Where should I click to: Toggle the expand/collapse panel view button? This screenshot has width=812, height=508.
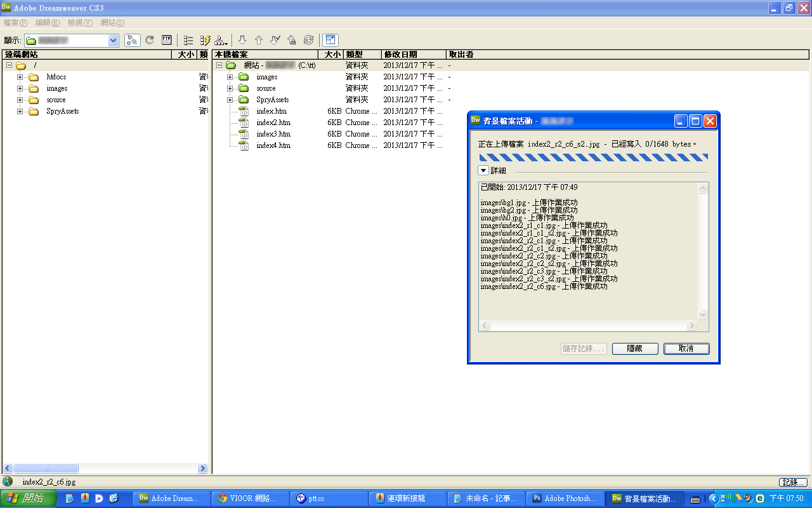(330, 40)
